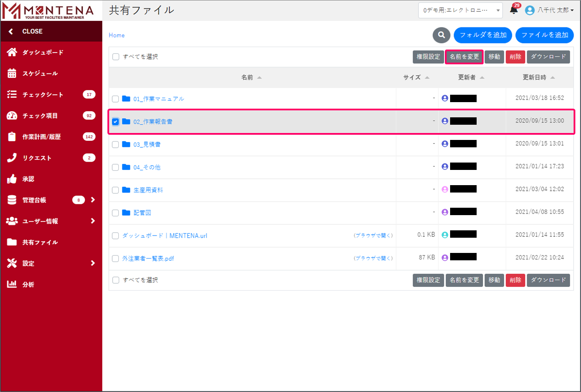This screenshot has height=392, width=581.
Task: Open the 03_見積書 folder link
Action: click(x=147, y=145)
